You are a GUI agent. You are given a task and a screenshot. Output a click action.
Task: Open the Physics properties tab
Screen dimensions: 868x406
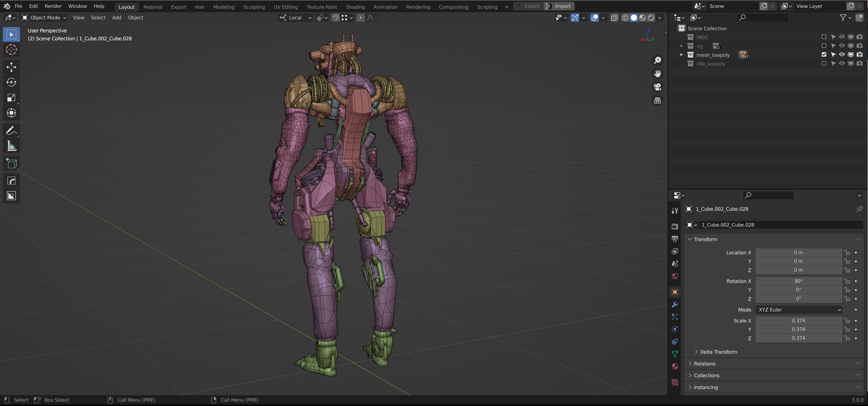(x=675, y=329)
